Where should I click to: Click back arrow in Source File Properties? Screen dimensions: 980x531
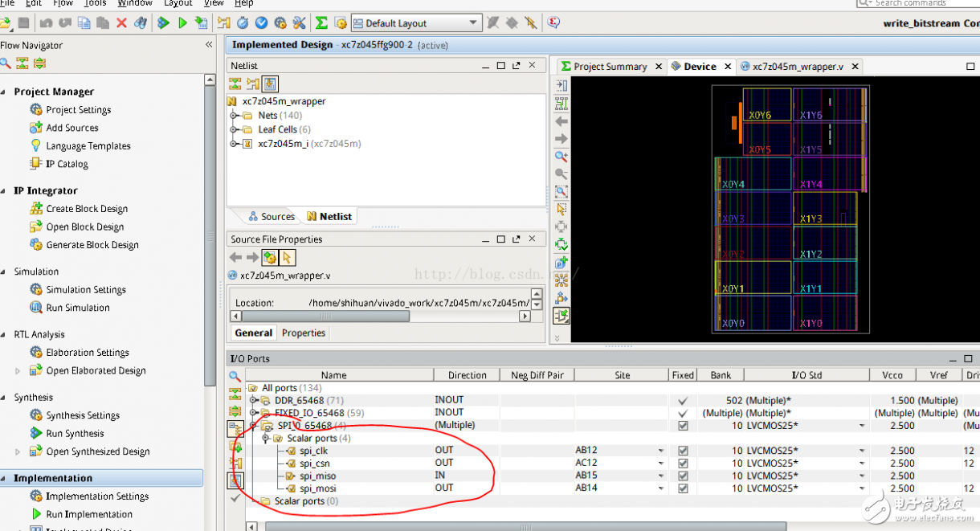point(235,257)
